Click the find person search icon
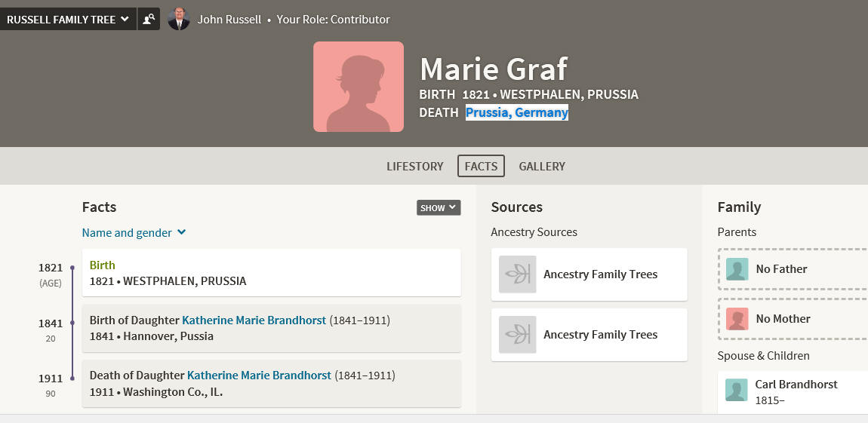 (149, 20)
